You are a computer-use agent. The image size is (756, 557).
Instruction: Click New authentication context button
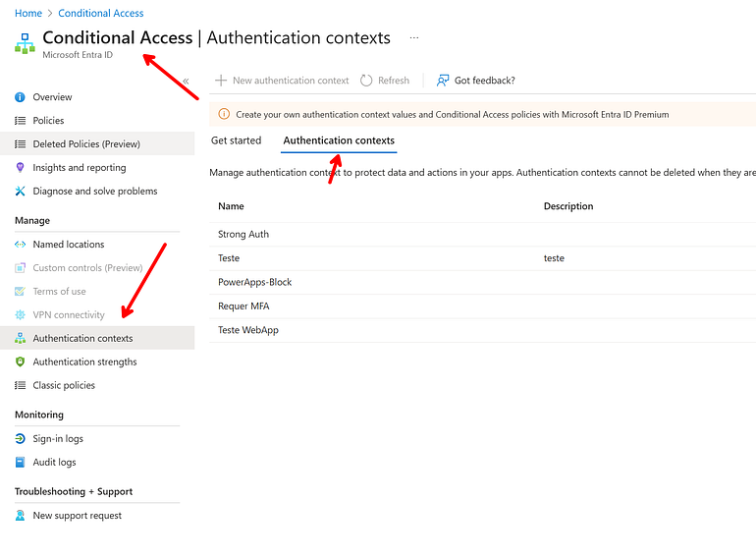click(282, 81)
